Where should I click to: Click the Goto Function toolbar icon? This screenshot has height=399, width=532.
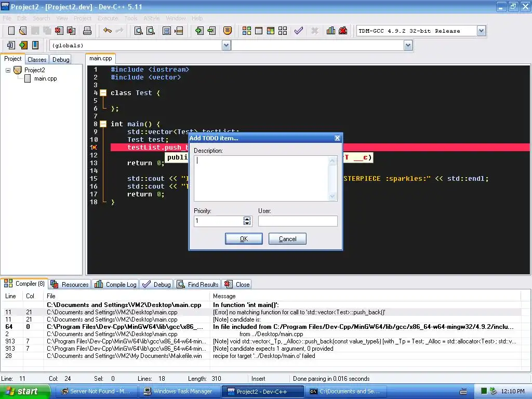coord(167,31)
